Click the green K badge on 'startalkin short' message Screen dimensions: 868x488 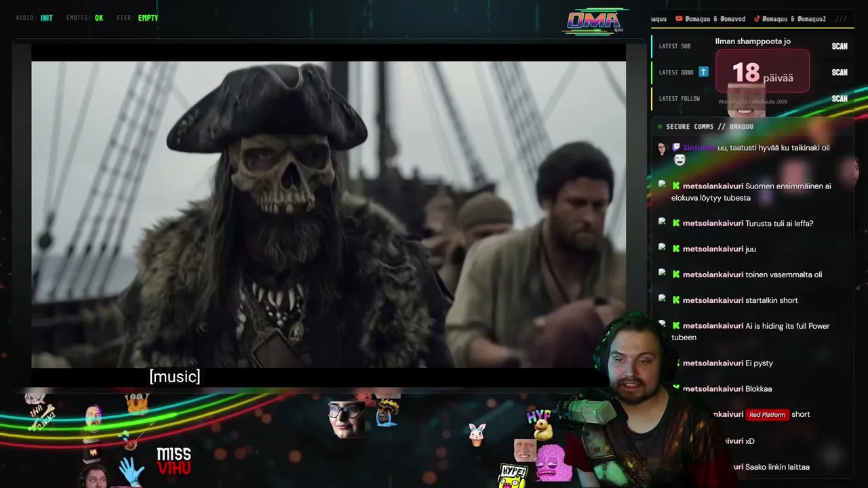click(676, 300)
